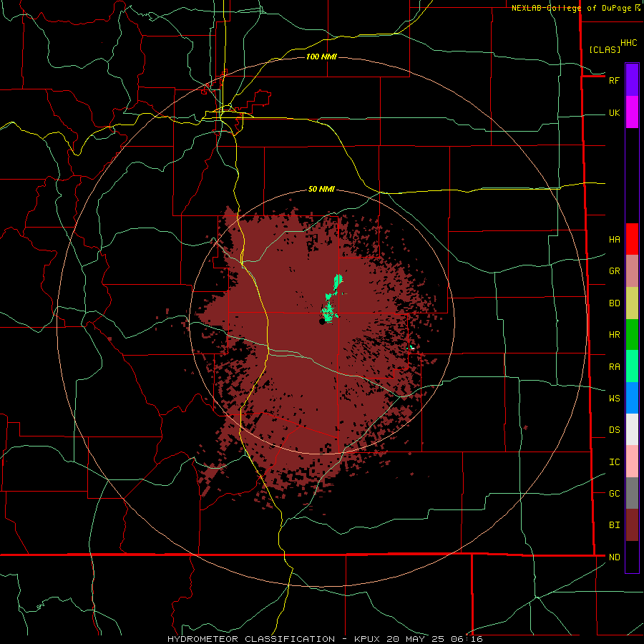
Task: Choose the brown BI legend swatch
Action: (632, 525)
